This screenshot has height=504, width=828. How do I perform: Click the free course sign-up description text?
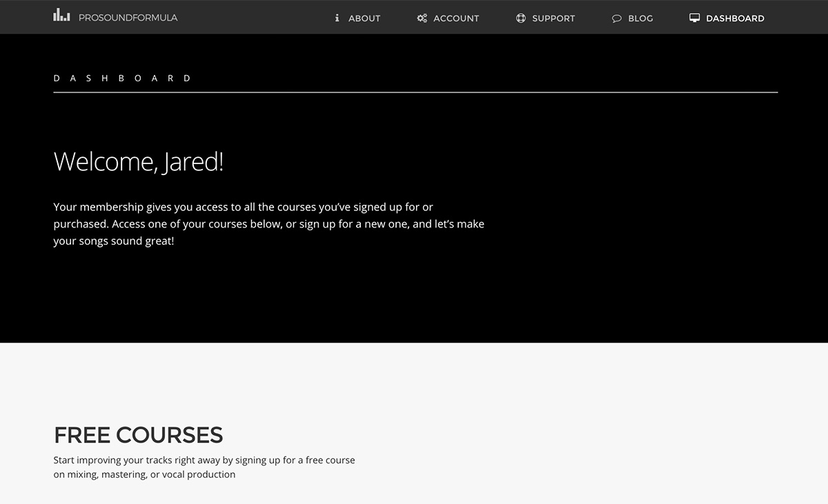[204, 467]
